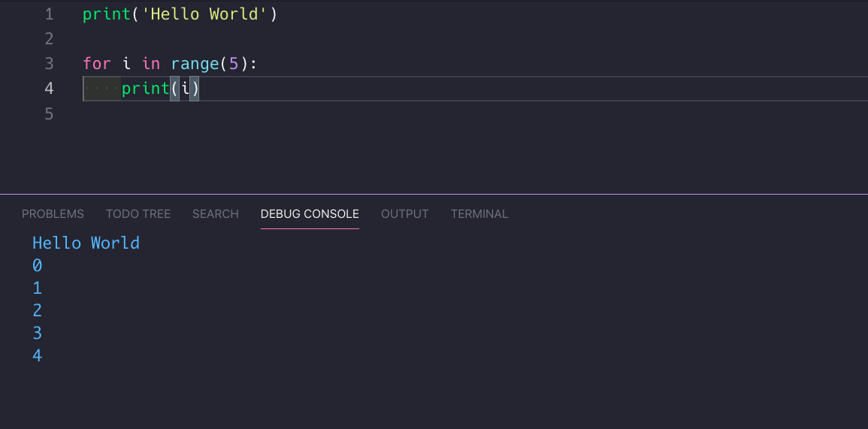Click line number 4 in the gutter
The image size is (868, 429).
pos(49,89)
